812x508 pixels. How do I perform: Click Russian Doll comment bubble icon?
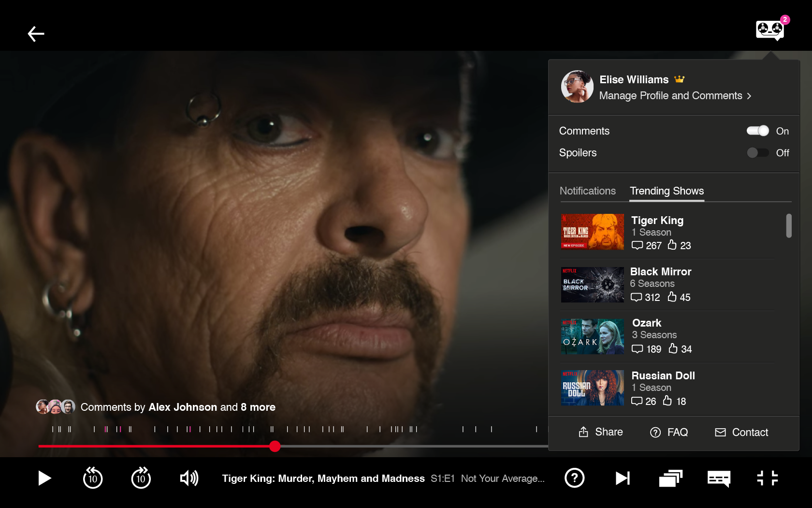click(637, 401)
